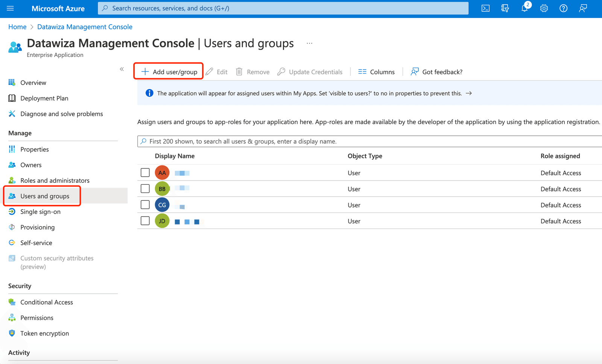The image size is (602, 364).
Task: Open the notifications bell
Action: pyautogui.click(x=524, y=8)
